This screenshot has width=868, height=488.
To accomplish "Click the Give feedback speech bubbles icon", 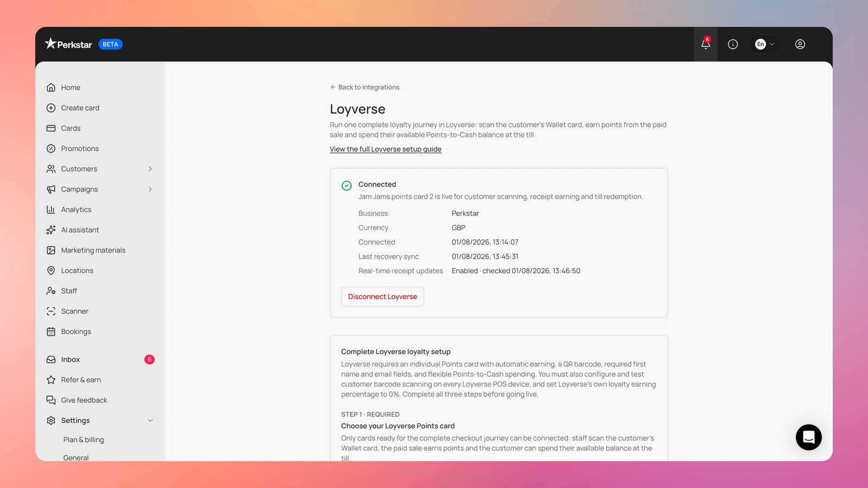I will (51, 400).
